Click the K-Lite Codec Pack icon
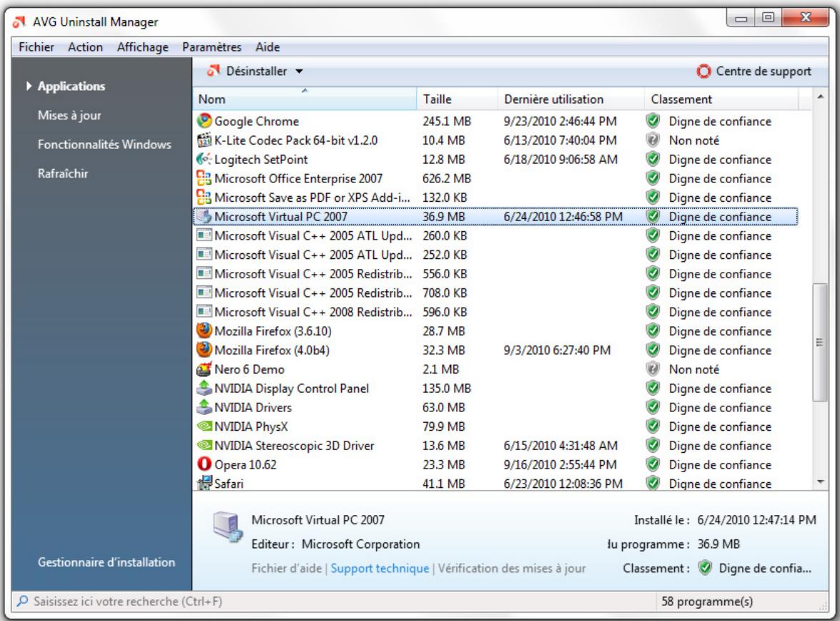The image size is (840, 621). [x=204, y=140]
